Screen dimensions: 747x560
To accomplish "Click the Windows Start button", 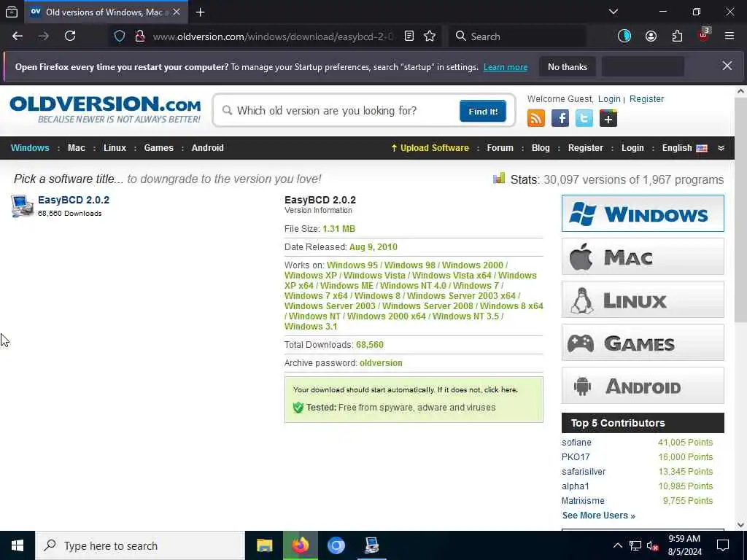I will point(18,545).
